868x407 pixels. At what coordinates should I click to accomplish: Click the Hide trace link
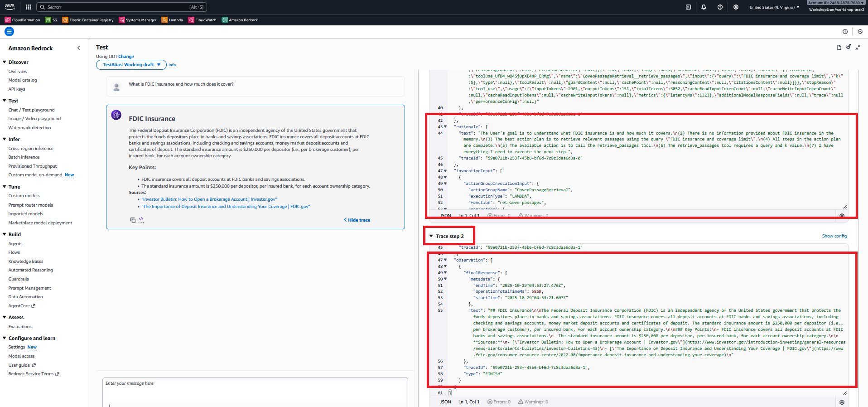point(357,220)
